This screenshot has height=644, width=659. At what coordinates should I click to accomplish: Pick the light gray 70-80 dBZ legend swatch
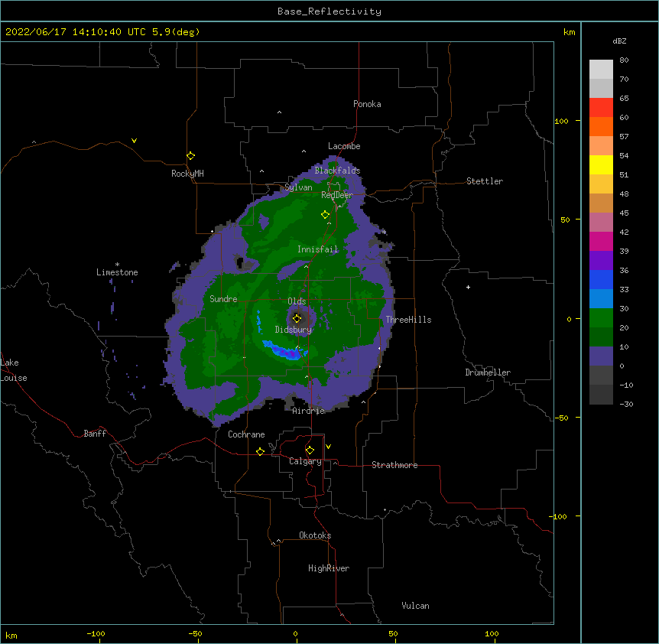pyautogui.click(x=601, y=70)
